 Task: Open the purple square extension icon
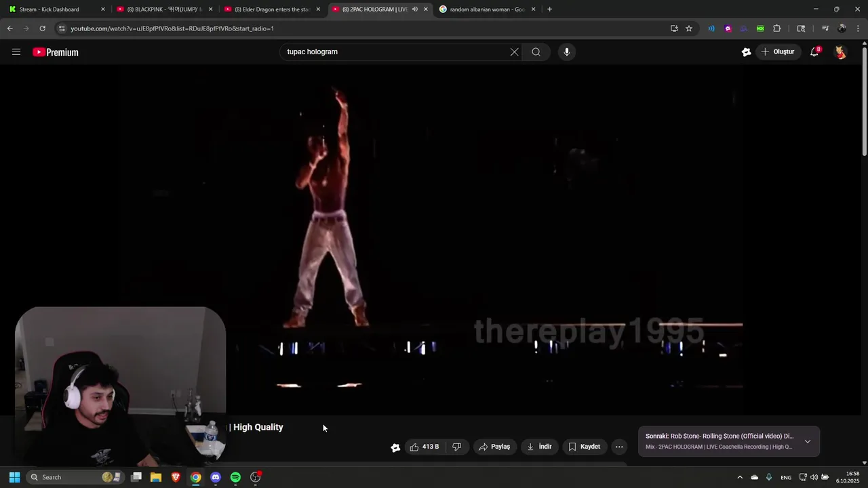(x=728, y=28)
